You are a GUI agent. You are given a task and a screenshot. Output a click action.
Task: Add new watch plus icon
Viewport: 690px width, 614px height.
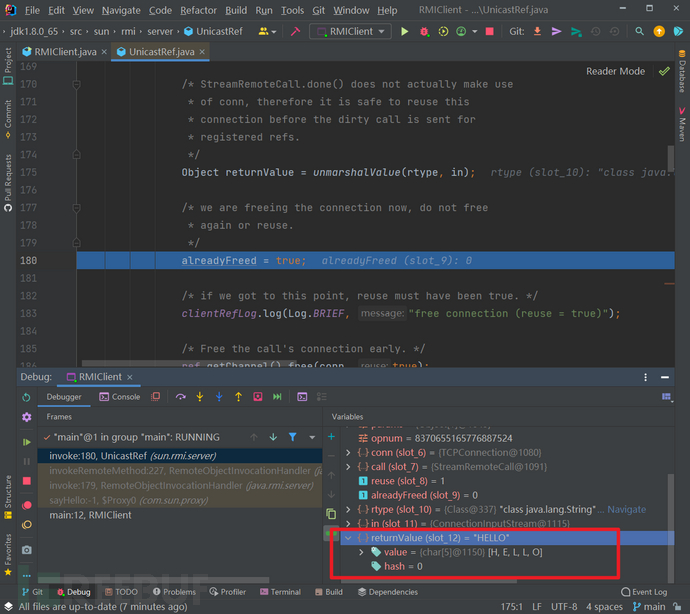tap(331, 437)
